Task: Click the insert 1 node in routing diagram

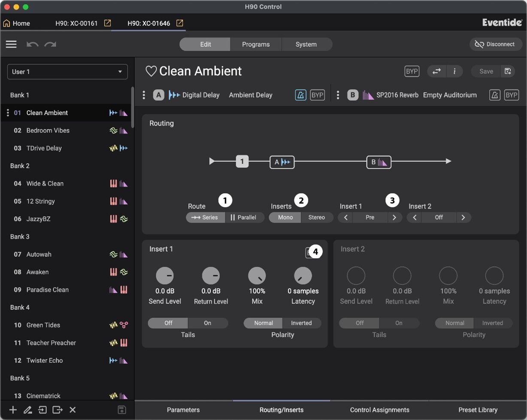Action: click(242, 161)
